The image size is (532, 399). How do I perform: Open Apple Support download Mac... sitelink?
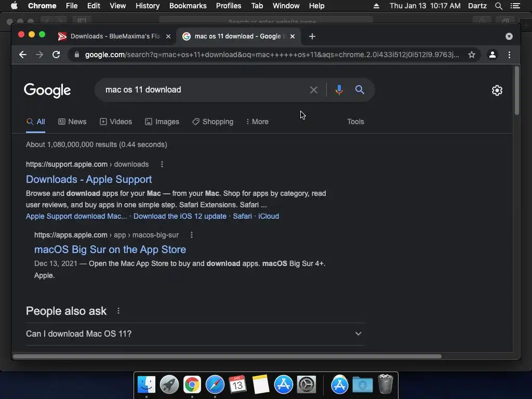click(x=76, y=216)
